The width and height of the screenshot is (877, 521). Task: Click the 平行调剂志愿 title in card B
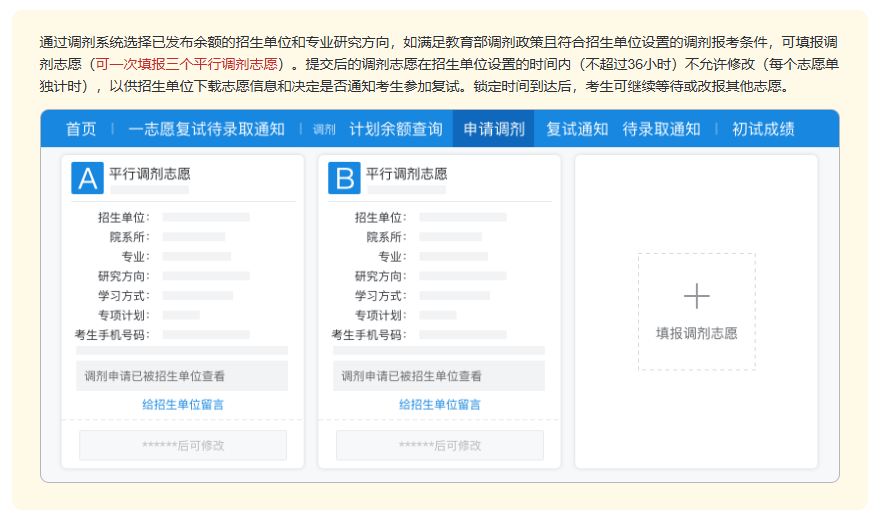(x=406, y=173)
